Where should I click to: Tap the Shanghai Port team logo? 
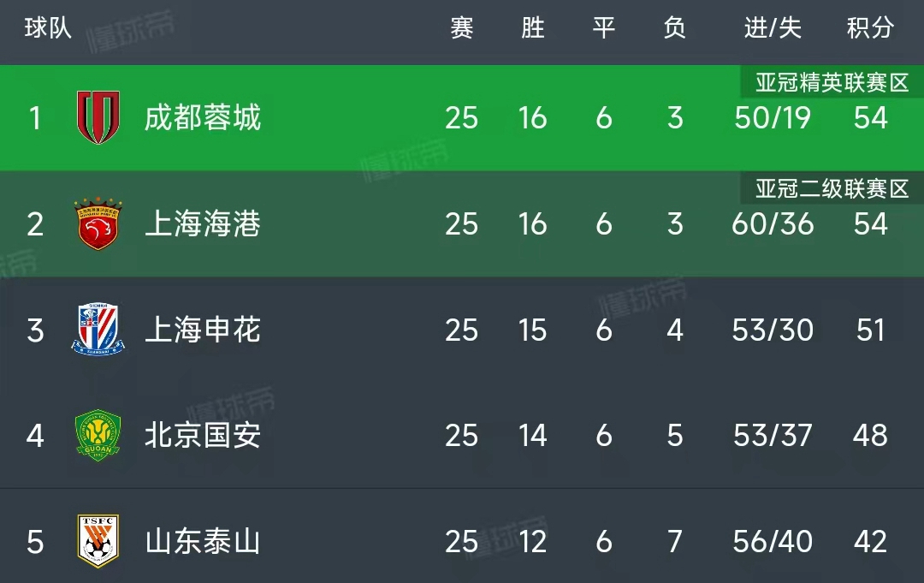98,223
